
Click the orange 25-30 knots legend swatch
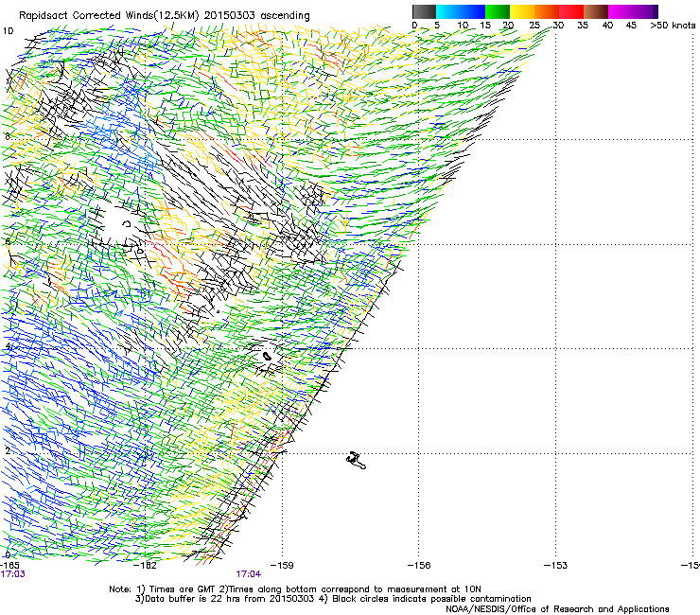(547, 11)
